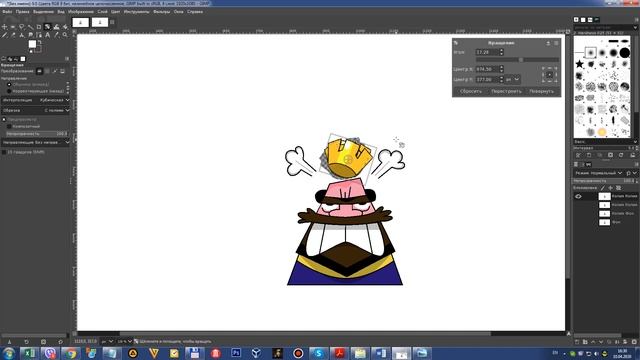The width and height of the screenshot is (640, 360).
Task: Click tool options opacity slider
Action: pyautogui.click(x=37, y=134)
